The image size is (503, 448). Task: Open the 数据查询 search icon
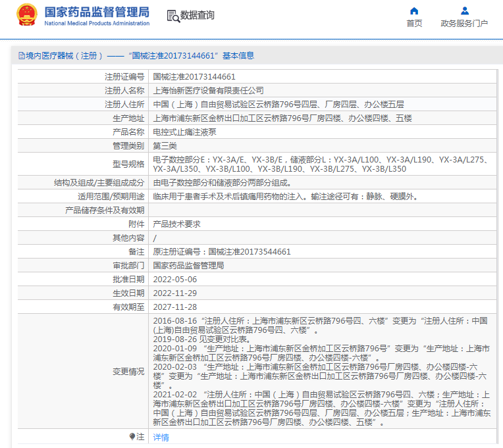pos(173,16)
